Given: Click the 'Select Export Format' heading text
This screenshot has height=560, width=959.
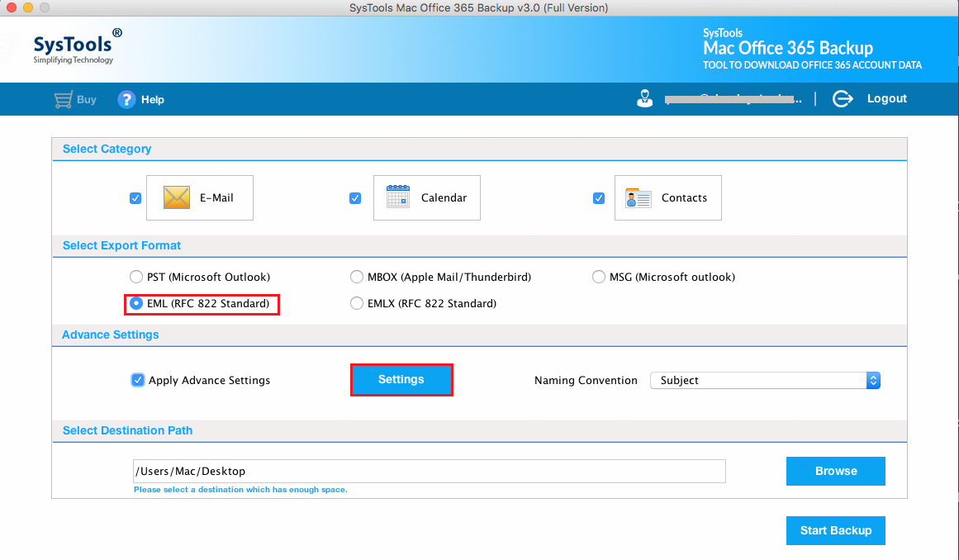Looking at the screenshot, I should click(x=121, y=246).
